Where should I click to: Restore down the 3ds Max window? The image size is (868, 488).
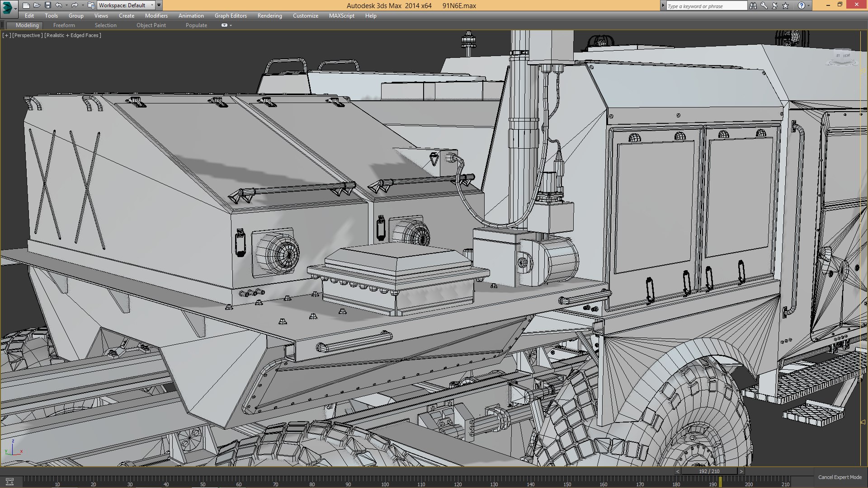click(840, 5)
